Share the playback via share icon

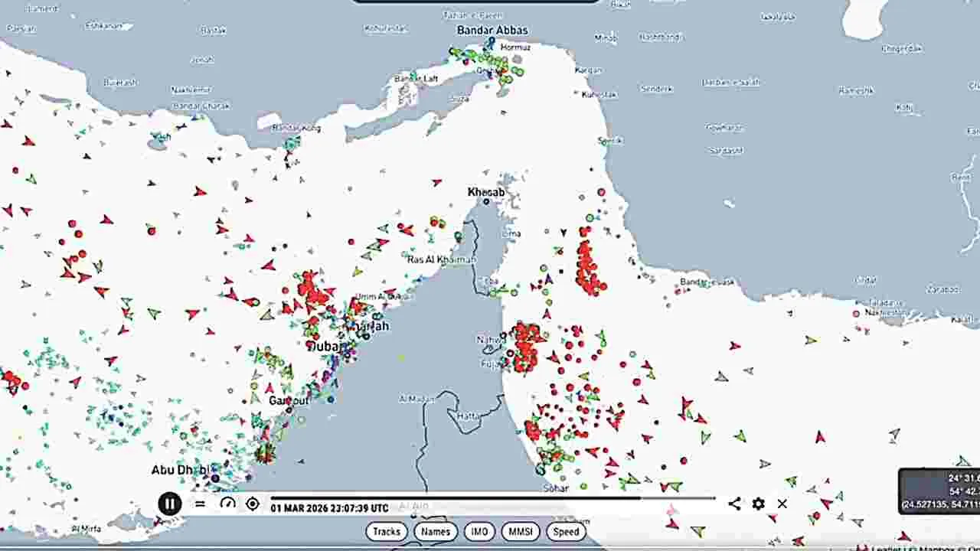point(734,504)
